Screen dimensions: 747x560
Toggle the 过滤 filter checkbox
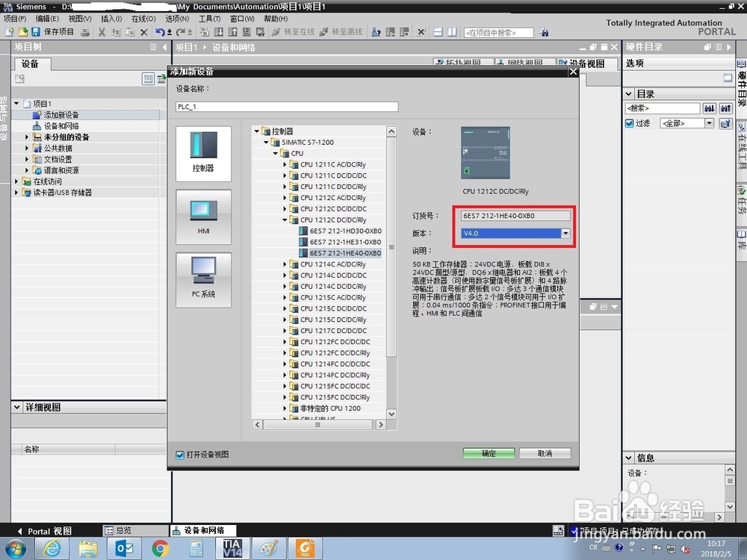pos(629,123)
